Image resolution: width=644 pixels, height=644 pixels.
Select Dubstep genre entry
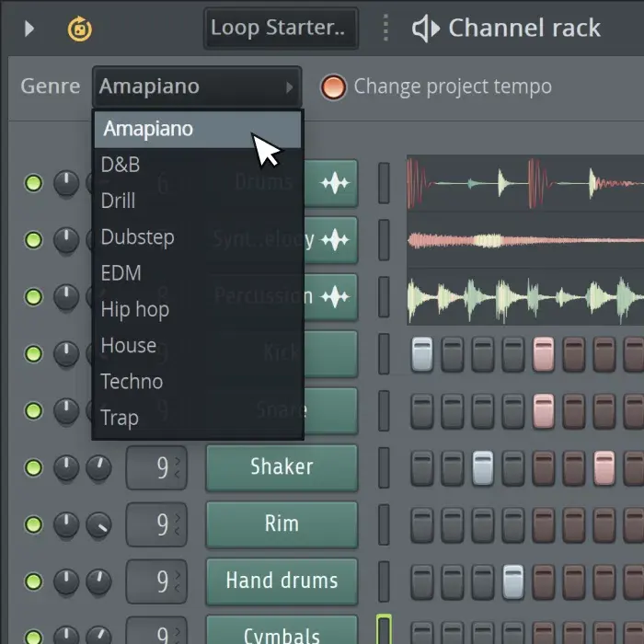[198, 237]
